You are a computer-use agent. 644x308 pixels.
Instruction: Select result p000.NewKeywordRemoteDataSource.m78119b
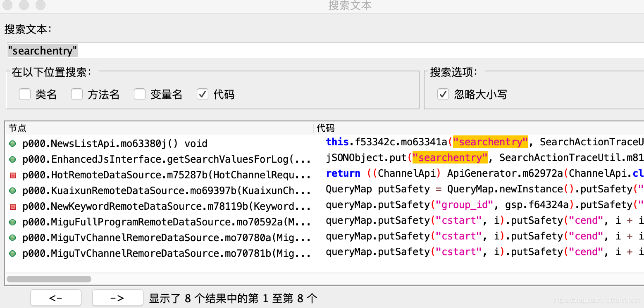(167, 206)
